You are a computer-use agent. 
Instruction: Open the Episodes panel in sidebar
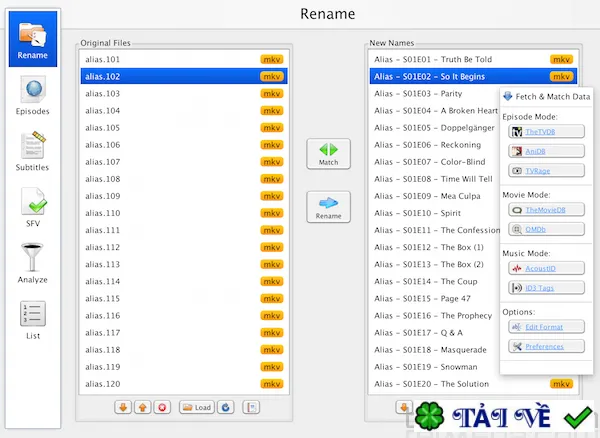(33, 95)
